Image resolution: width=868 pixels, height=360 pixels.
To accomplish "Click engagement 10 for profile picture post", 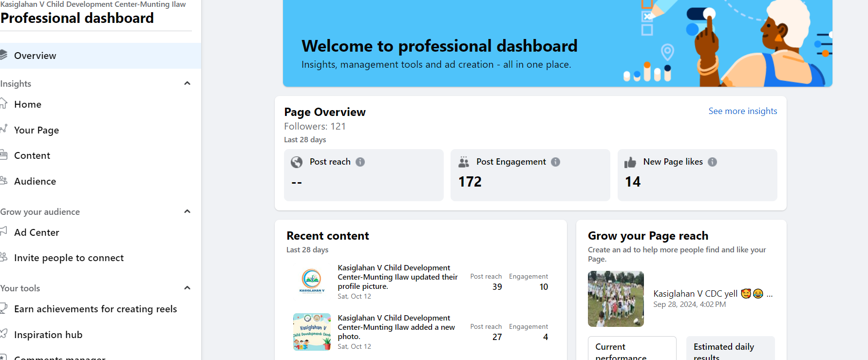I will pos(544,287).
